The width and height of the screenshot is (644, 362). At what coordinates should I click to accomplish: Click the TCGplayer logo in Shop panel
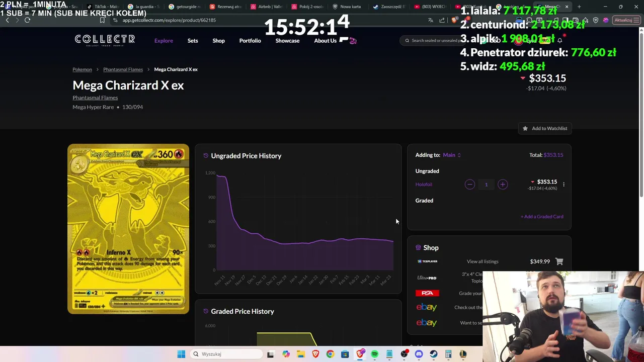(x=427, y=261)
